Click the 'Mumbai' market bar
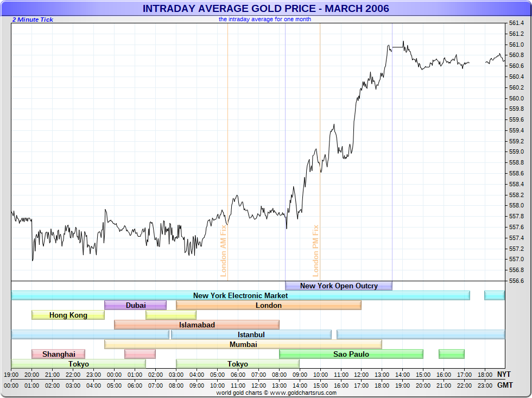This screenshot has width=532, height=398. point(243,344)
